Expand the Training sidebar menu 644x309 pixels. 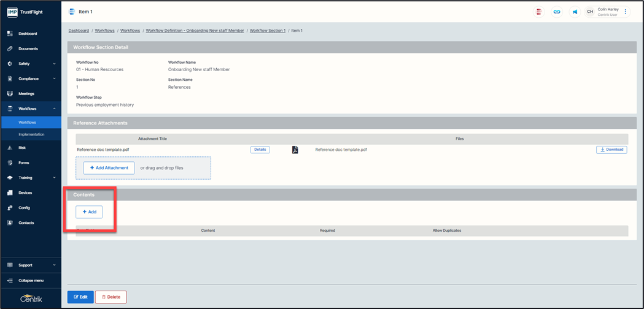[54, 178]
